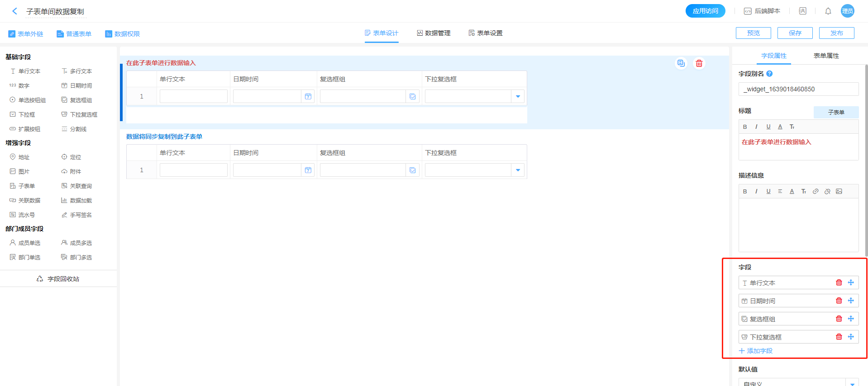The height and width of the screenshot is (386, 868).
Task: Switch to 表单属性 tab
Action: [826, 56]
